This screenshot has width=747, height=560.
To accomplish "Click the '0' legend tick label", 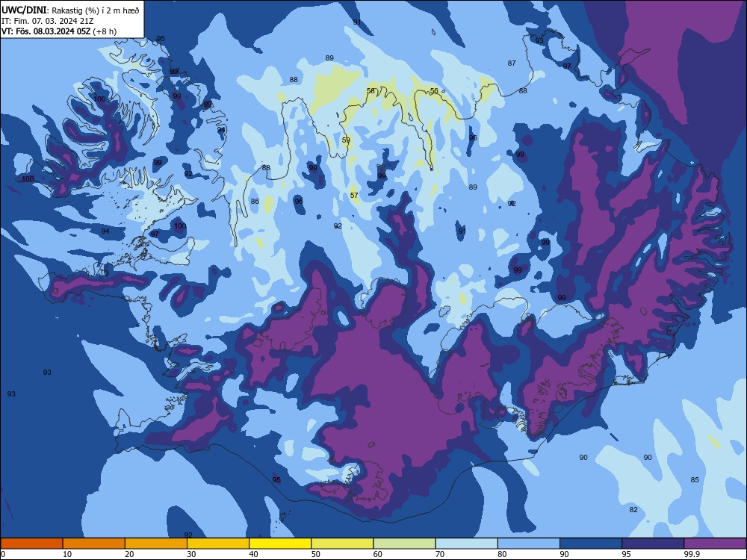I will 3,554.
